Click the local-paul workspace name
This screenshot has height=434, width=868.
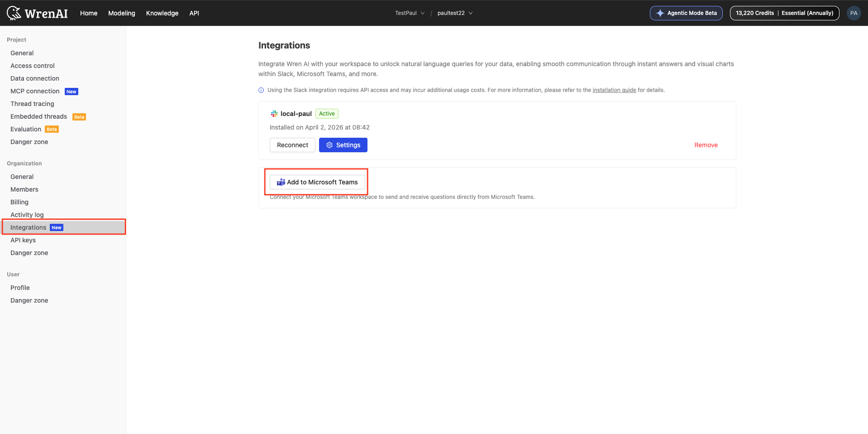click(296, 114)
